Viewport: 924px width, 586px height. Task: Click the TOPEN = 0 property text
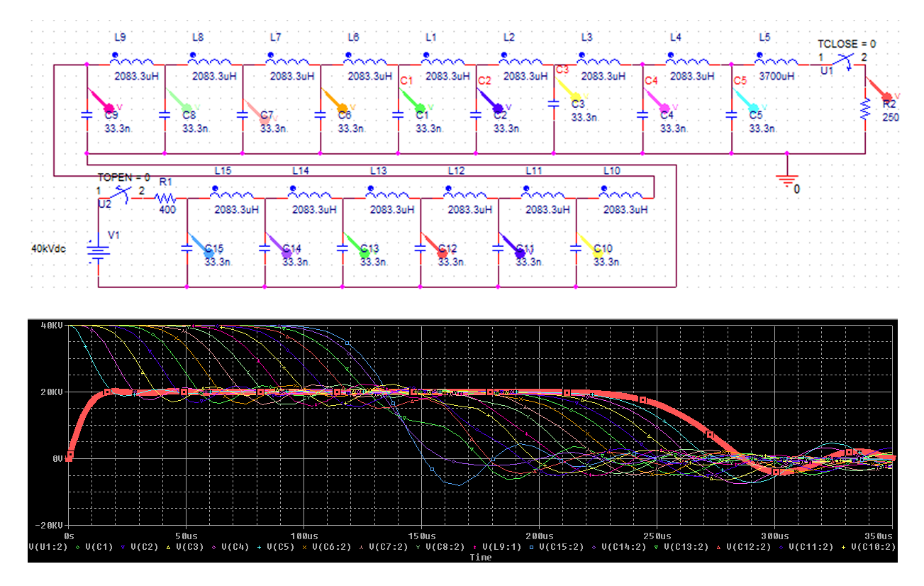click(x=124, y=177)
